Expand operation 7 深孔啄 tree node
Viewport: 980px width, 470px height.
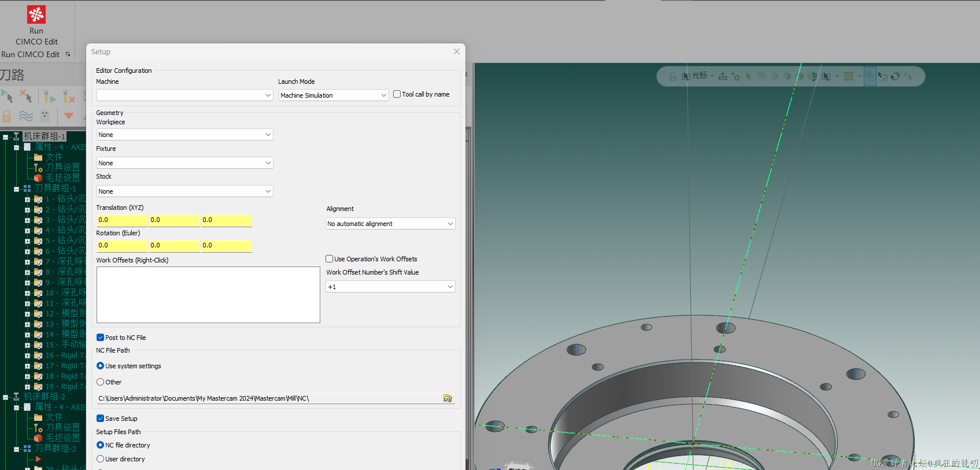coord(27,262)
